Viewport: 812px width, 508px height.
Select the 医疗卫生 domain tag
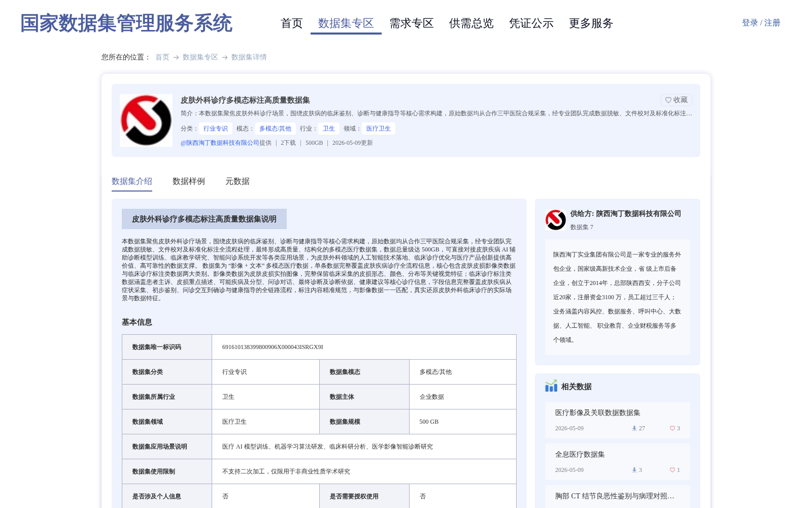point(379,129)
